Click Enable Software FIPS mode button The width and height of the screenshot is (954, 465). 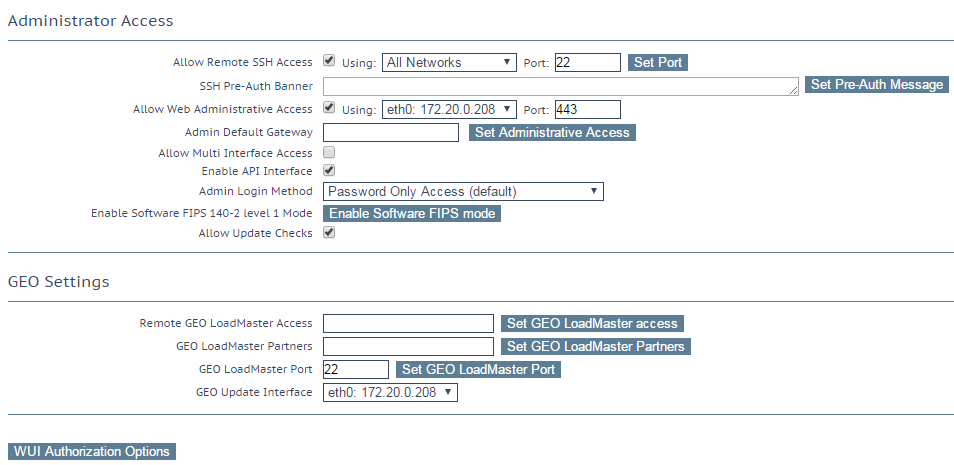[x=412, y=213]
